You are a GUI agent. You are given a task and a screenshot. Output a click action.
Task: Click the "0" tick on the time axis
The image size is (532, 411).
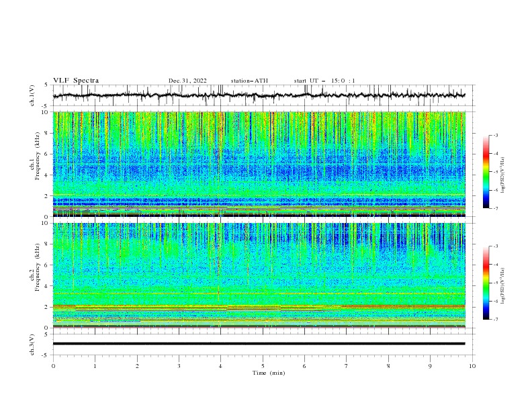[53, 366]
